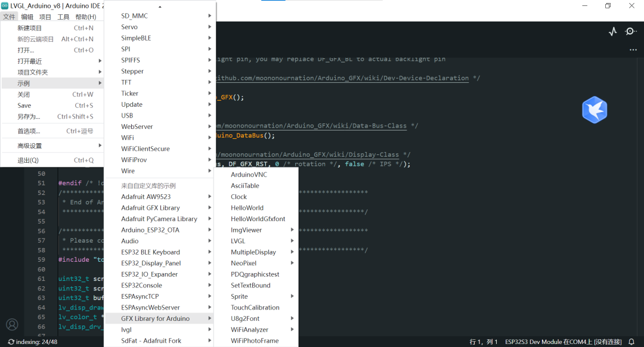Select the Save menu entry
This screenshot has height=347, width=644.
click(52, 106)
